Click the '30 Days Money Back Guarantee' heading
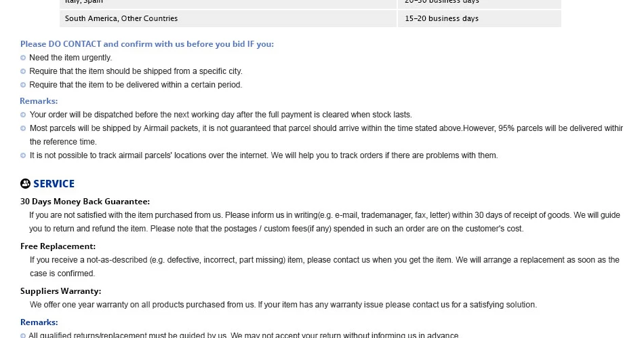Viewport: 644px width, 338px height. pos(85,202)
